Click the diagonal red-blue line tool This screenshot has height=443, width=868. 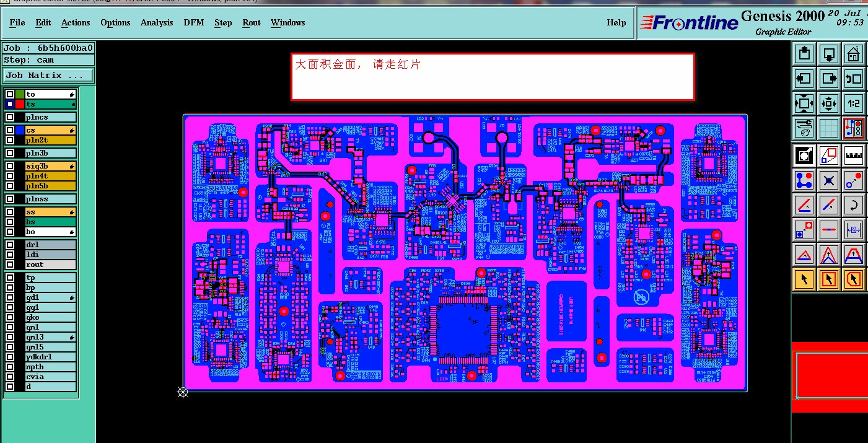point(829,205)
